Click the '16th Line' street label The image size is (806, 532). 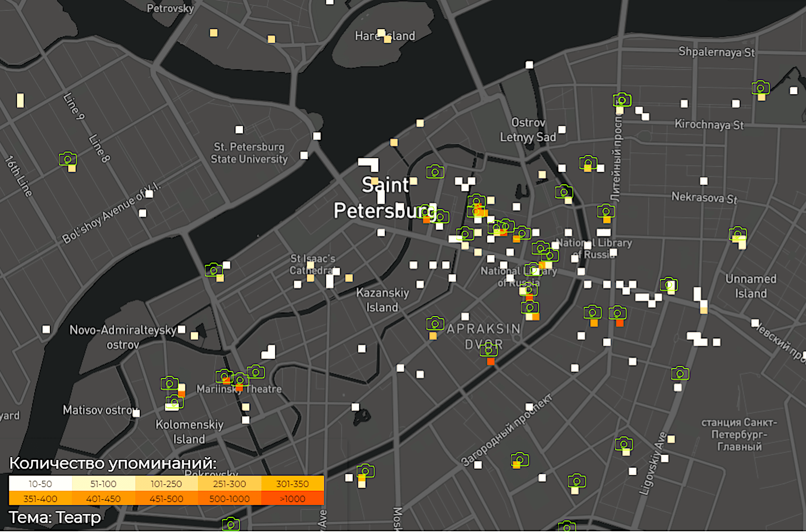pos(18,176)
